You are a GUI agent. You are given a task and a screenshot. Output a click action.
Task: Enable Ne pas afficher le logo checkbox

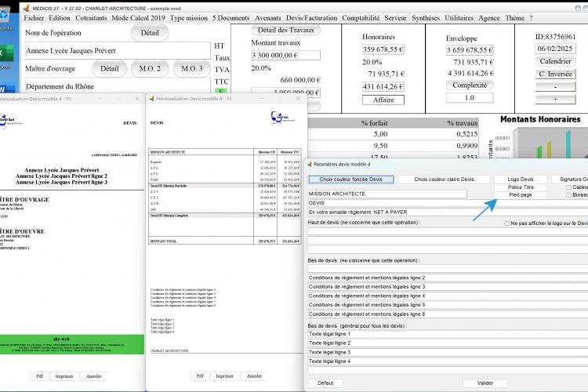tap(506, 223)
